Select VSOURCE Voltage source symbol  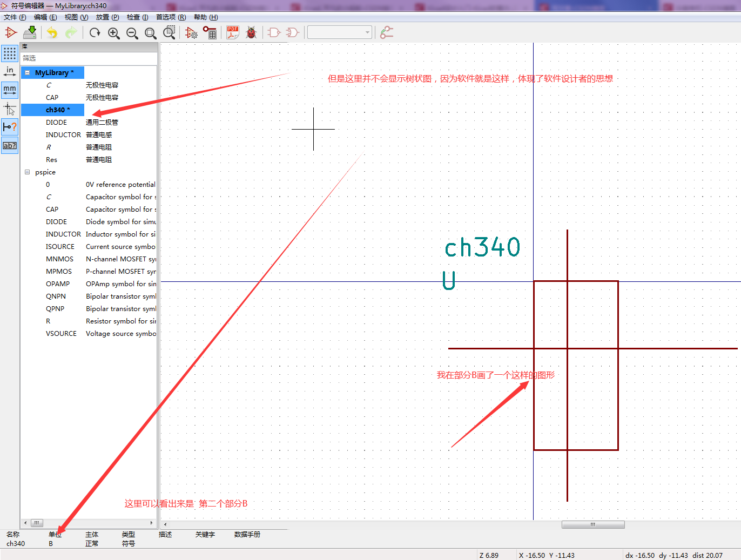[89, 333]
